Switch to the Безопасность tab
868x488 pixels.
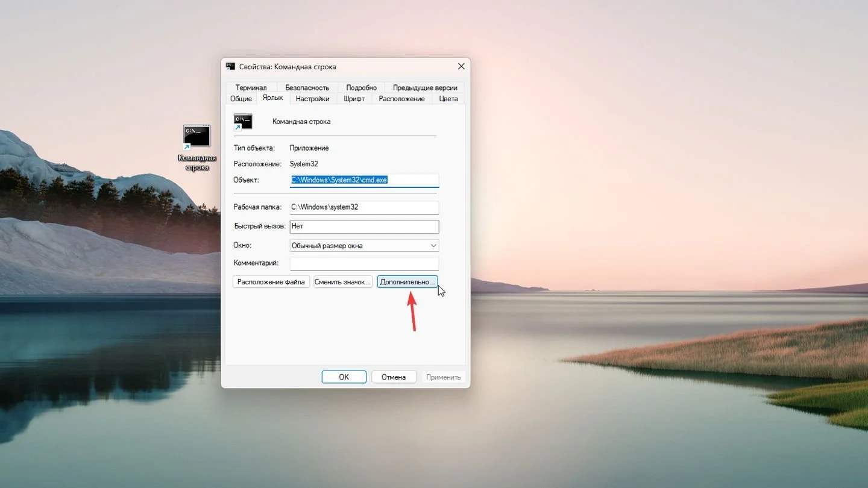click(x=307, y=87)
